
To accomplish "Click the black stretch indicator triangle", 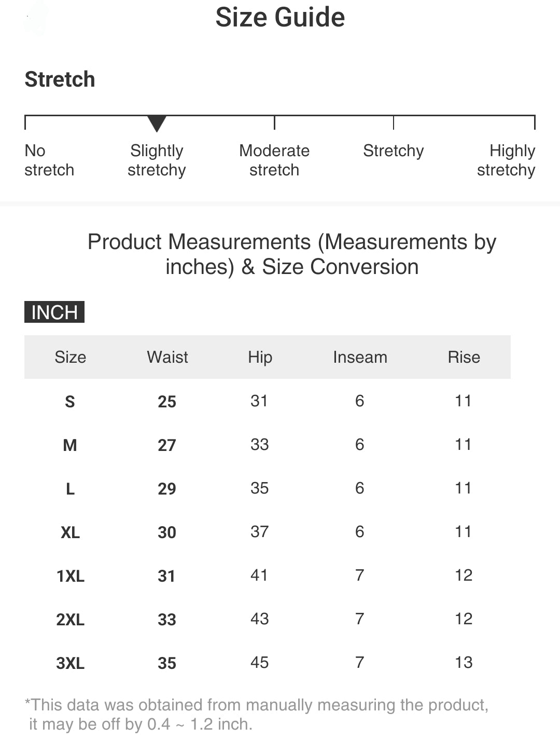I will [x=157, y=124].
